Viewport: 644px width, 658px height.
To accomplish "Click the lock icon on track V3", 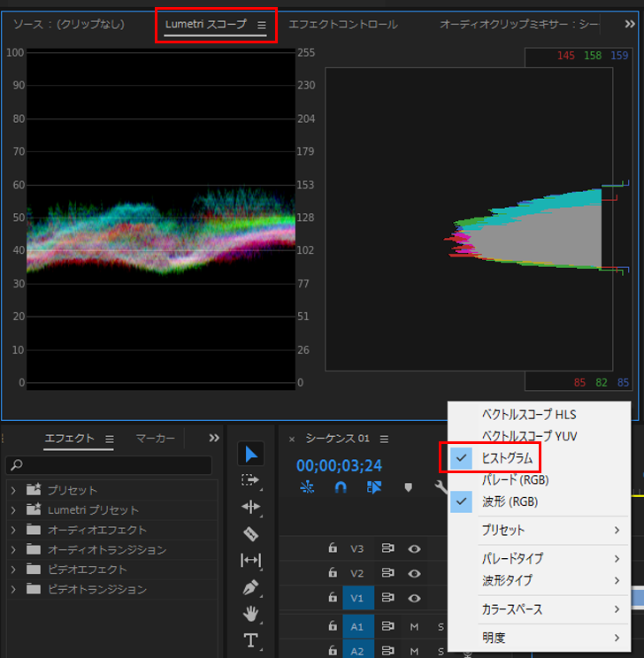I will click(x=333, y=547).
